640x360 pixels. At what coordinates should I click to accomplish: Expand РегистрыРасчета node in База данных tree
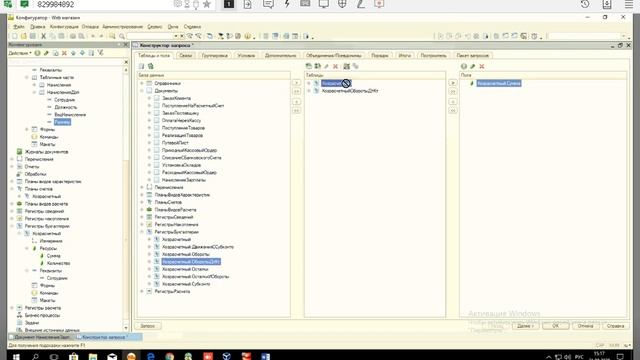click(142, 291)
